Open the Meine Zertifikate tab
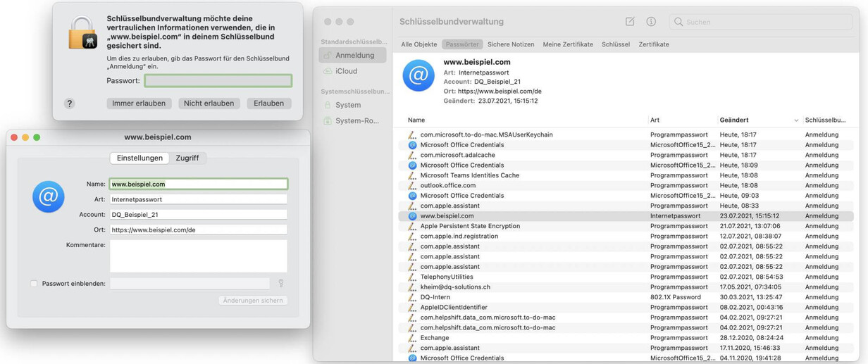The image size is (868, 364). coord(568,44)
